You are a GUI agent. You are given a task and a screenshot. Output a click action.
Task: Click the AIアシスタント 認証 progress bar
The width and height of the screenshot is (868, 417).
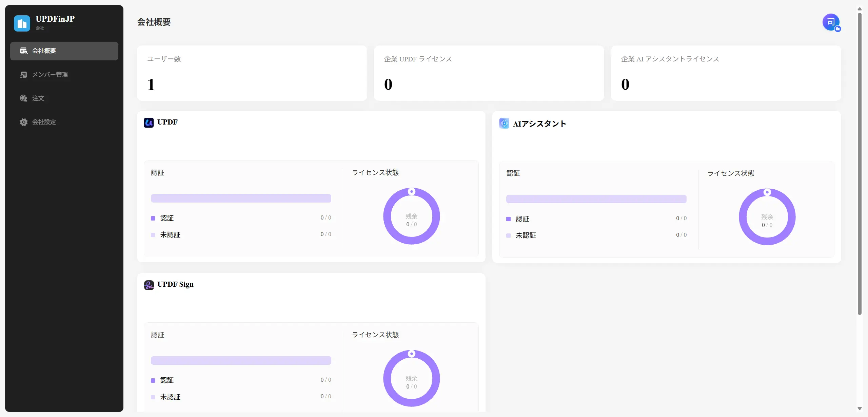click(596, 199)
